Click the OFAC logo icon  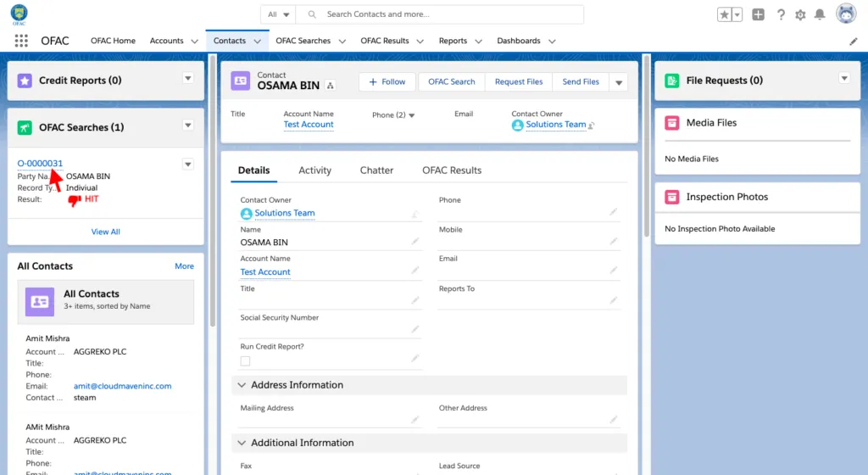pos(19,14)
